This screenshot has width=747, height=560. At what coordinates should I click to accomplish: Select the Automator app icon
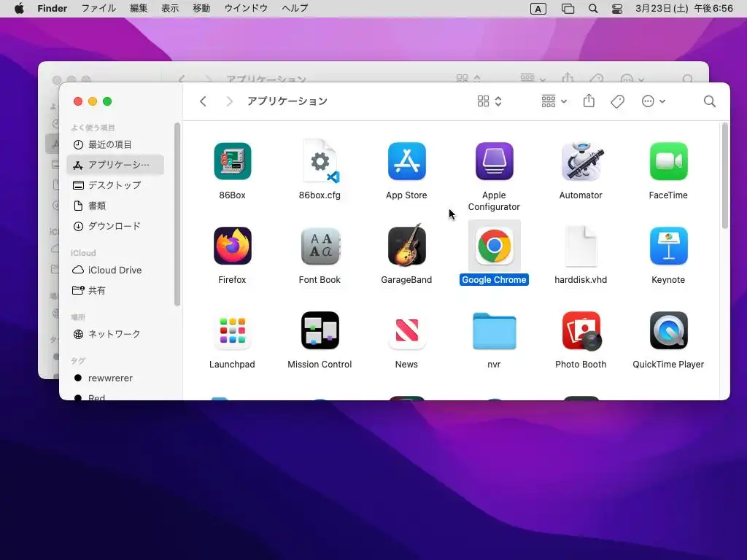pyautogui.click(x=581, y=161)
